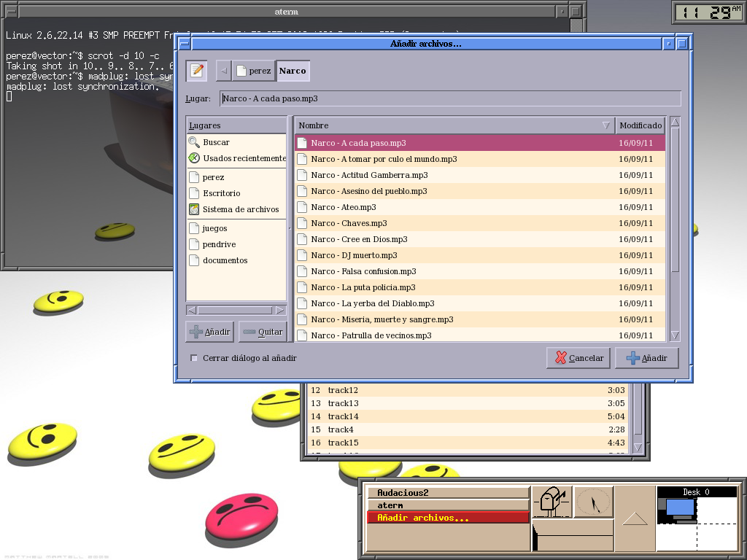Select Narco - La puta policia.mp3
The height and width of the screenshot is (560, 747).
[x=480, y=287]
